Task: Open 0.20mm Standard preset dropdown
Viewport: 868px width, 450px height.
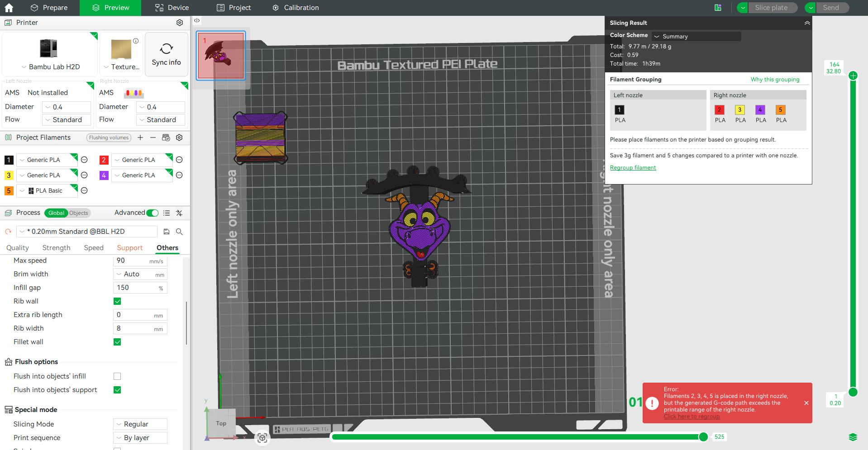Action: 87,232
